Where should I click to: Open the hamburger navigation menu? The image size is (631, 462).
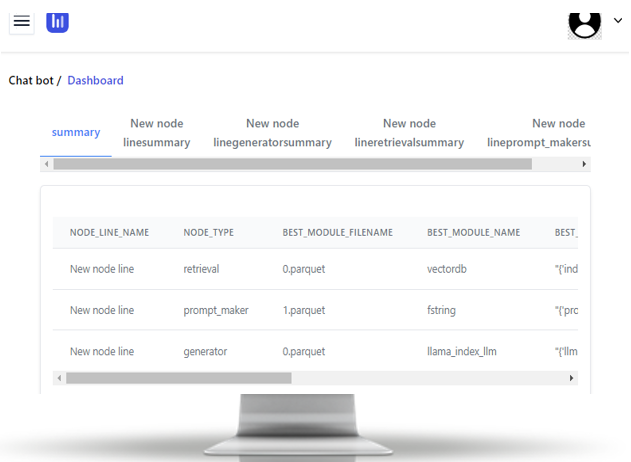tap(21, 22)
